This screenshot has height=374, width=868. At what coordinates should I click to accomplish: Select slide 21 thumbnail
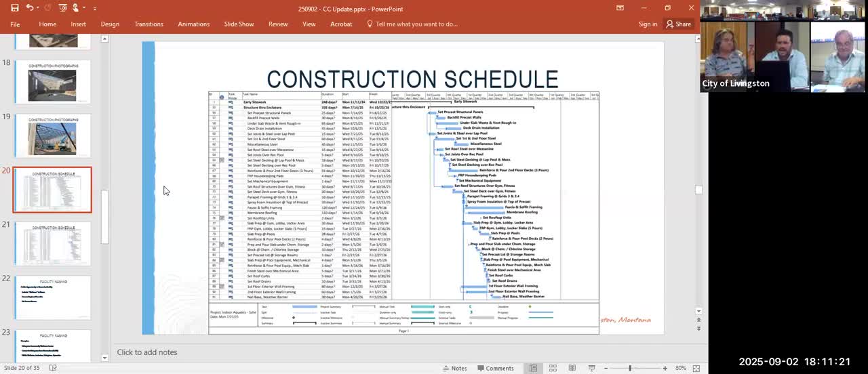click(52, 244)
